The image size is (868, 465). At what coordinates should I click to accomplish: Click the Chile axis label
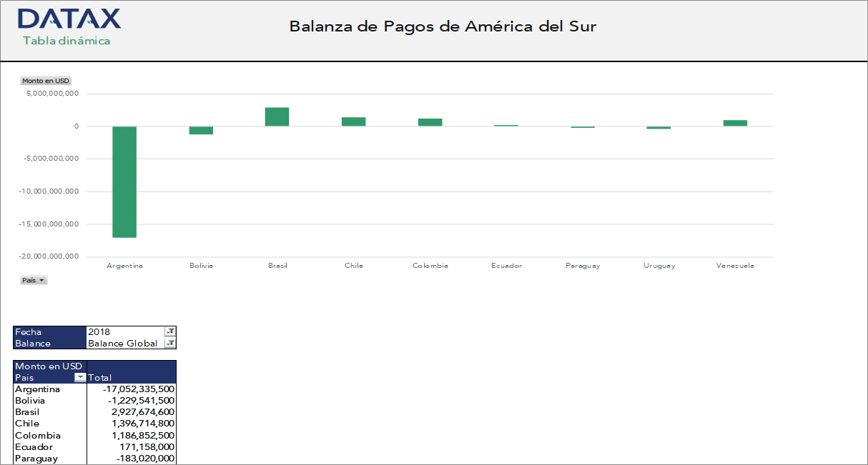coord(353,265)
